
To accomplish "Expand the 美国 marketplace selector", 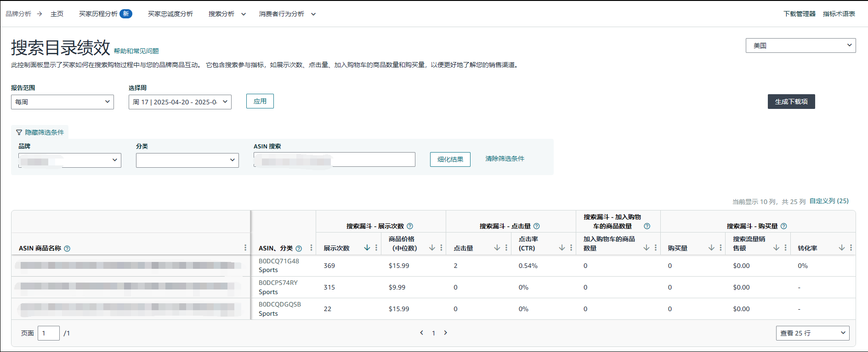I will click(800, 45).
